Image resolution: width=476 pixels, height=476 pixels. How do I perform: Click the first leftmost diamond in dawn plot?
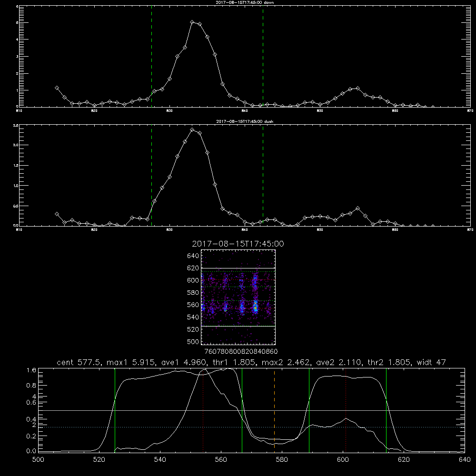[57, 88]
